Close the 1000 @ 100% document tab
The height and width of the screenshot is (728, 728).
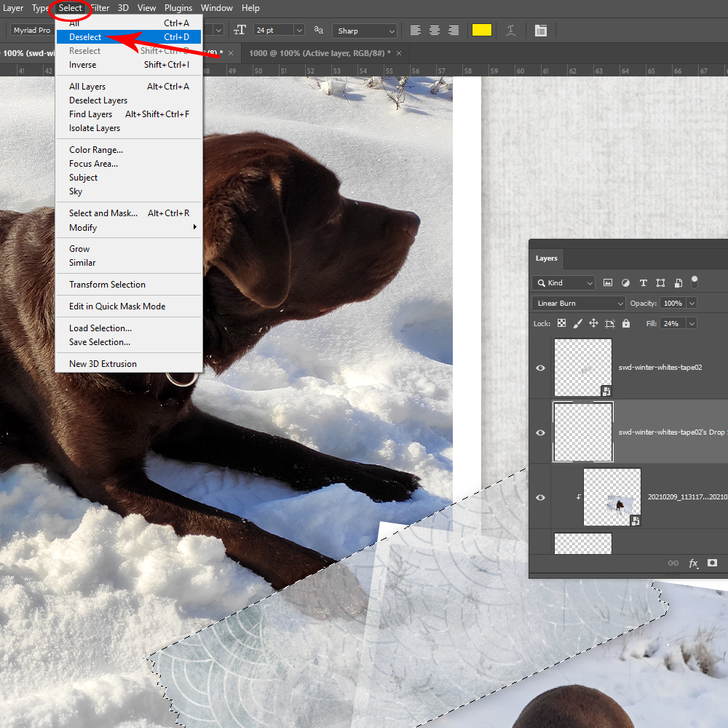pos(399,53)
